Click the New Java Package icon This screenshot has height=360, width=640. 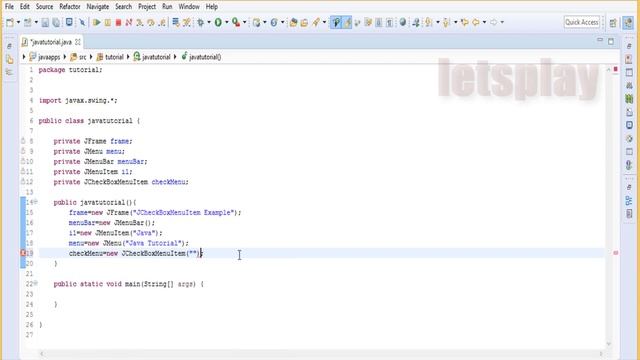point(256,22)
